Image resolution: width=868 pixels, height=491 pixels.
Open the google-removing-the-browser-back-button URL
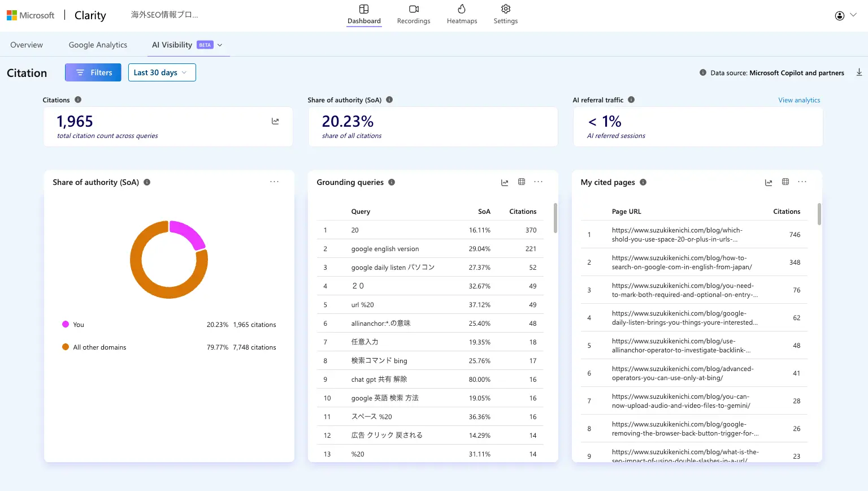(x=685, y=429)
